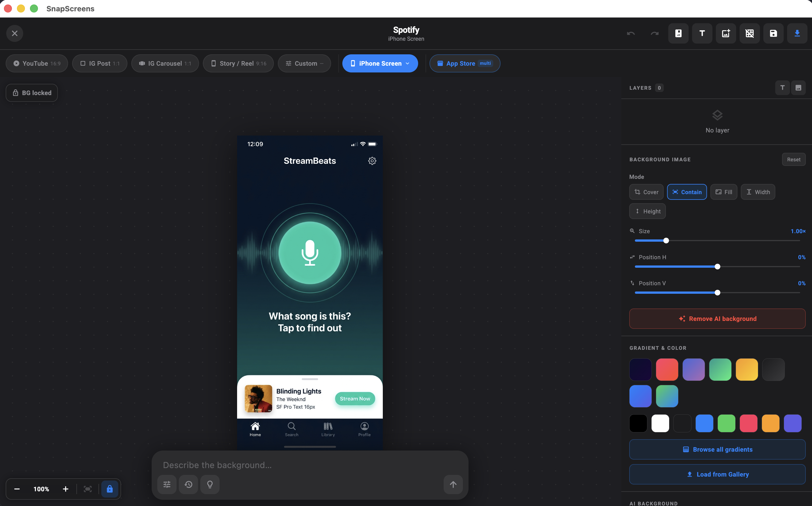Image resolution: width=812 pixels, height=506 pixels.
Task: Submit the background prompt with arrow
Action: point(453,484)
